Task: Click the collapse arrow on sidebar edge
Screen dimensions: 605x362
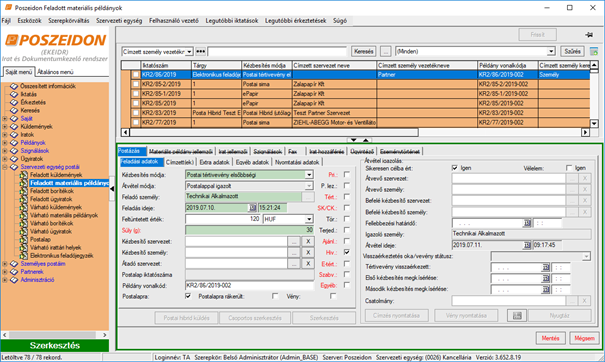Action: [x=112, y=189]
